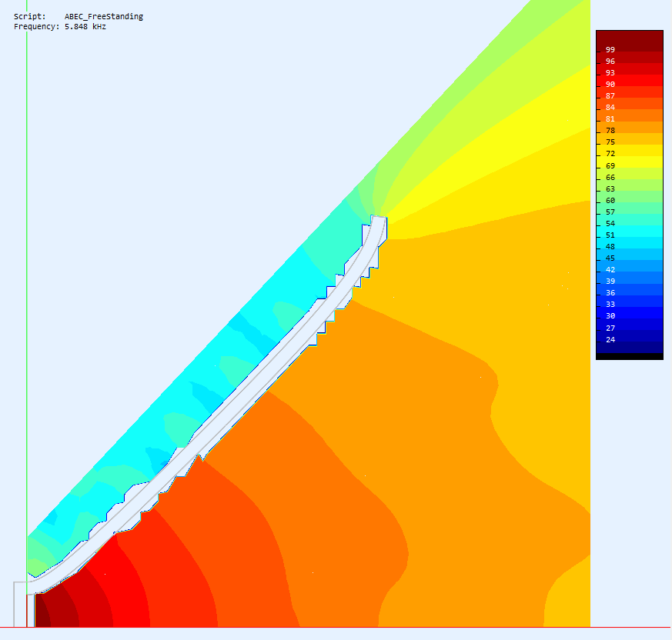
Task: Click the 5.848 kHz frequency value
Action: (85, 27)
